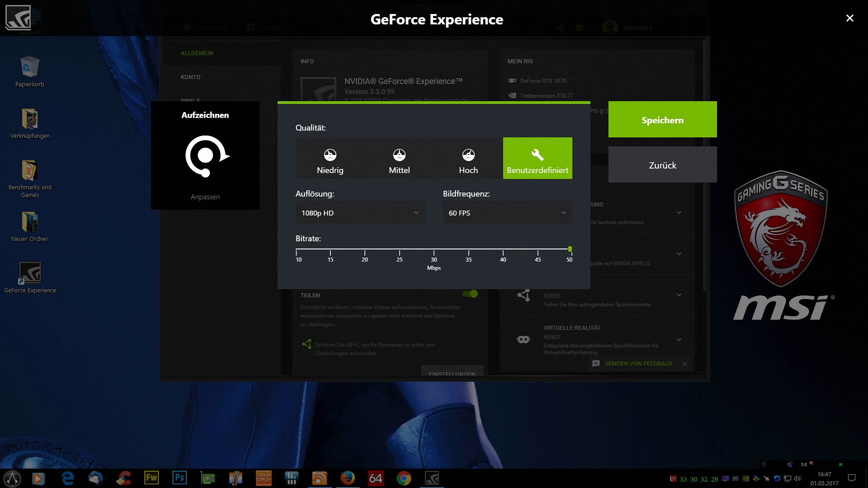Click the Bitrate slider handle at 50
868x488 pixels.
pos(570,249)
